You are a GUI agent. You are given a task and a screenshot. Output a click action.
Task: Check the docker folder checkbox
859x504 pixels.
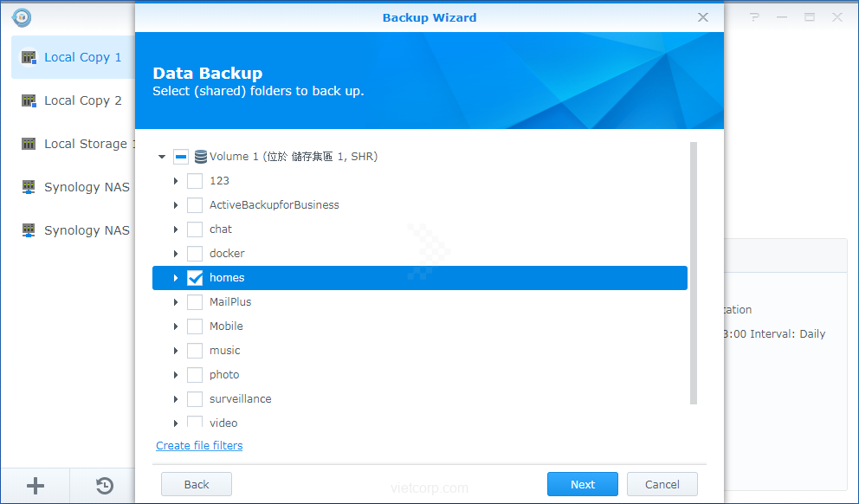point(195,254)
